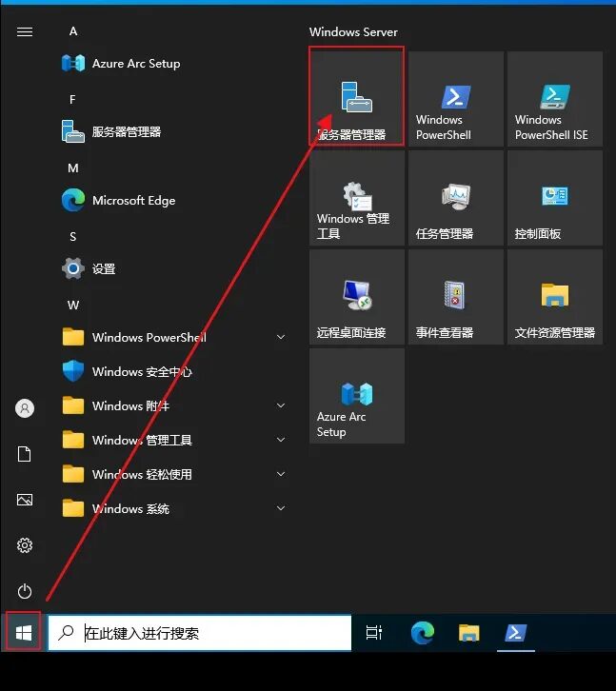Screen dimensions: 616x691
Task: Open Pictures from the Start sidebar
Action: [25, 500]
